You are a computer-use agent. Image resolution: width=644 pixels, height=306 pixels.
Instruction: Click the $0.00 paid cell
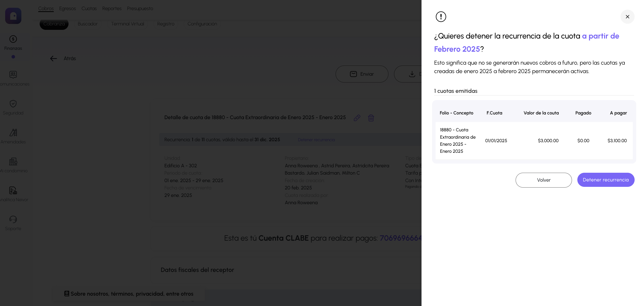pos(583,141)
